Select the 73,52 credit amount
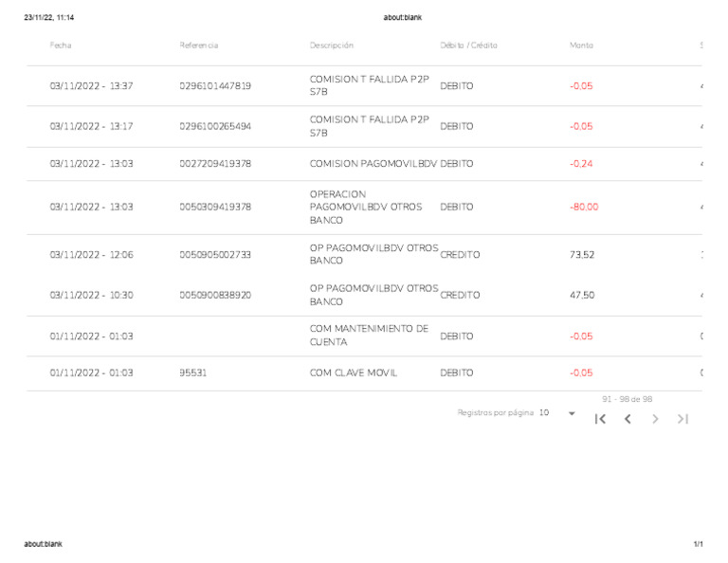 pyautogui.click(x=582, y=255)
